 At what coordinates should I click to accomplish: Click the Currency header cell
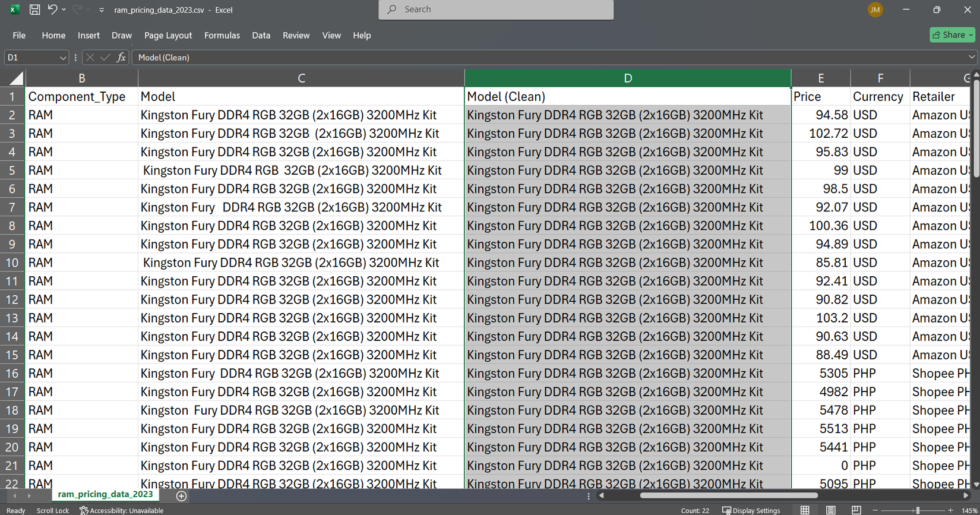880,97
